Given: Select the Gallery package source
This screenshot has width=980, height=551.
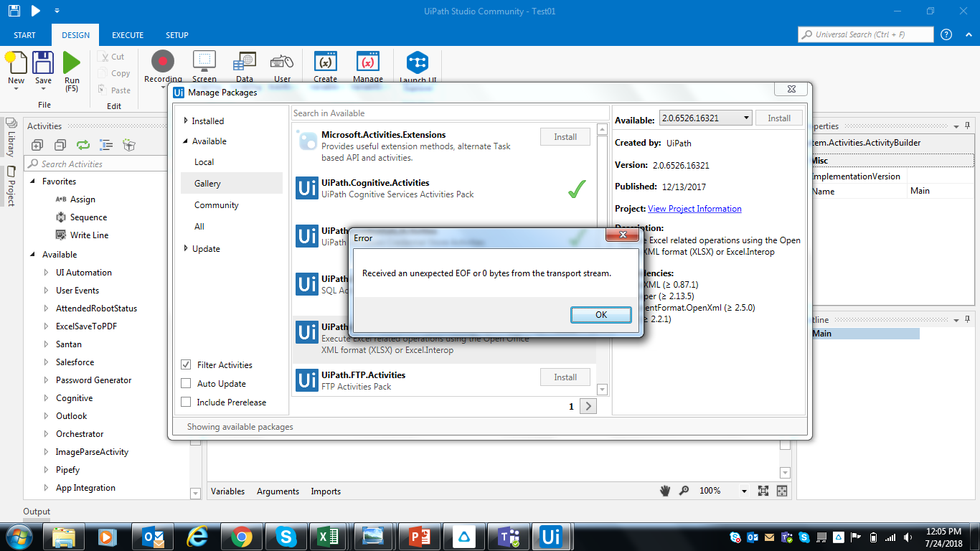Looking at the screenshot, I should coord(232,184).
